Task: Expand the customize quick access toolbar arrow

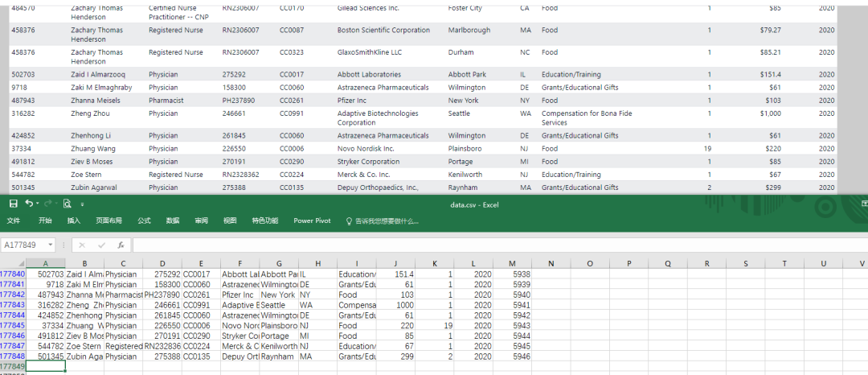Action: pos(83,204)
